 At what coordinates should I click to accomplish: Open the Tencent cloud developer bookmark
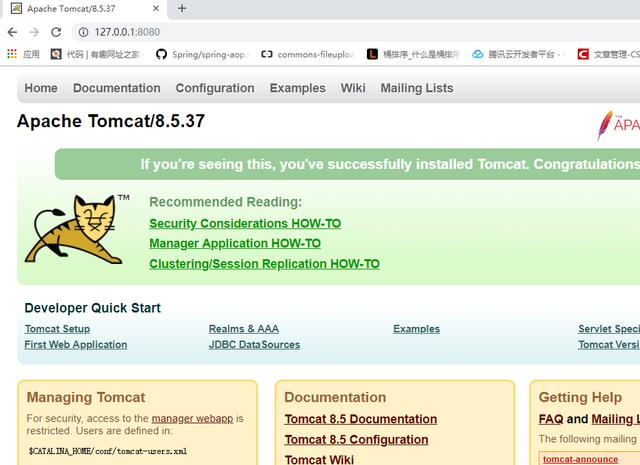click(518, 54)
